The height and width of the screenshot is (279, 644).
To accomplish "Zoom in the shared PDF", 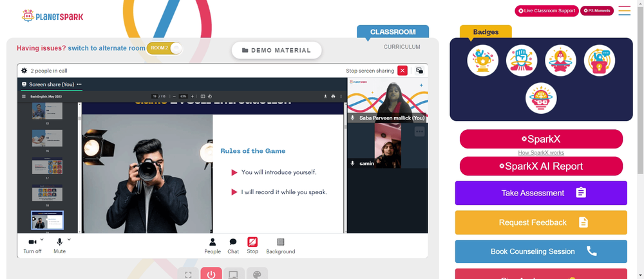I will [192, 96].
